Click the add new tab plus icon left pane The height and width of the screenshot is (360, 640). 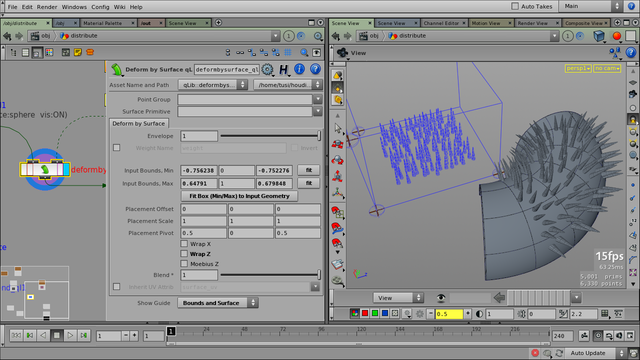point(218,23)
